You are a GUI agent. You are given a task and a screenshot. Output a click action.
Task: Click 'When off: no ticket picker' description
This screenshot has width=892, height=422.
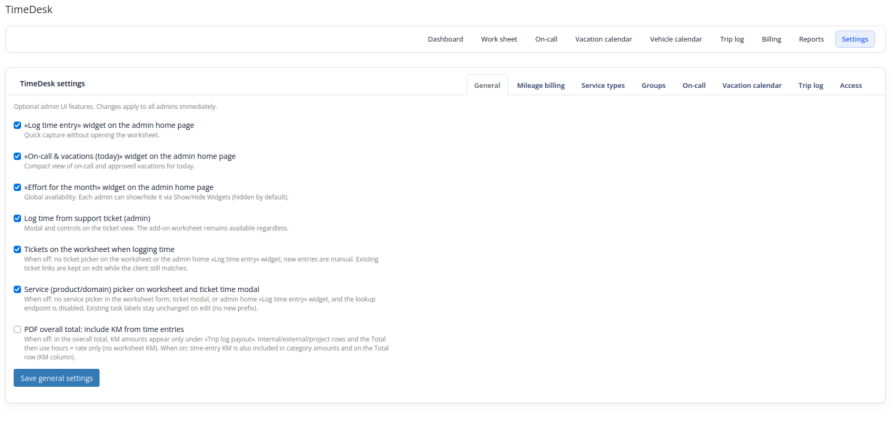pos(201,263)
